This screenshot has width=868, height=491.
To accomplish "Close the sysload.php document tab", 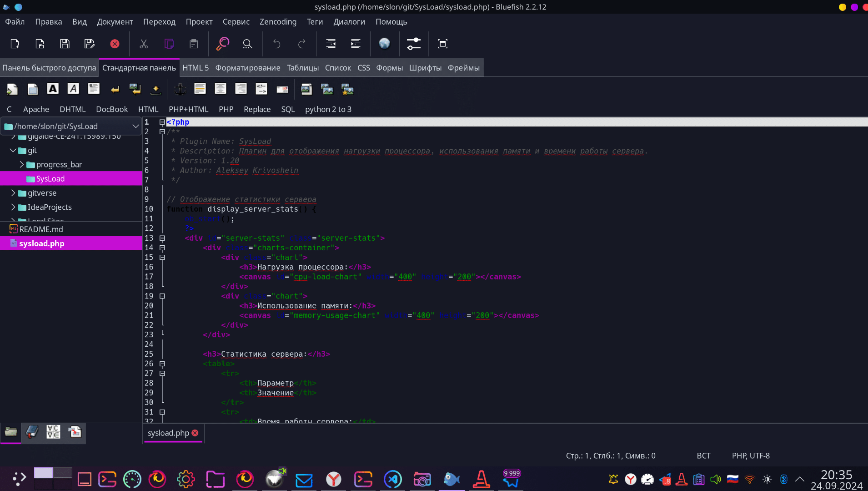I will pos(195,433).
